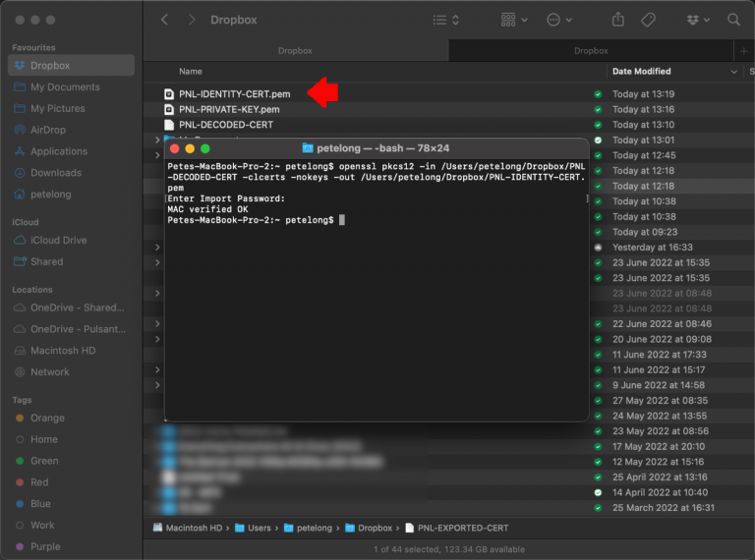Go forward with the Finder forward arrow

(192, 20)
